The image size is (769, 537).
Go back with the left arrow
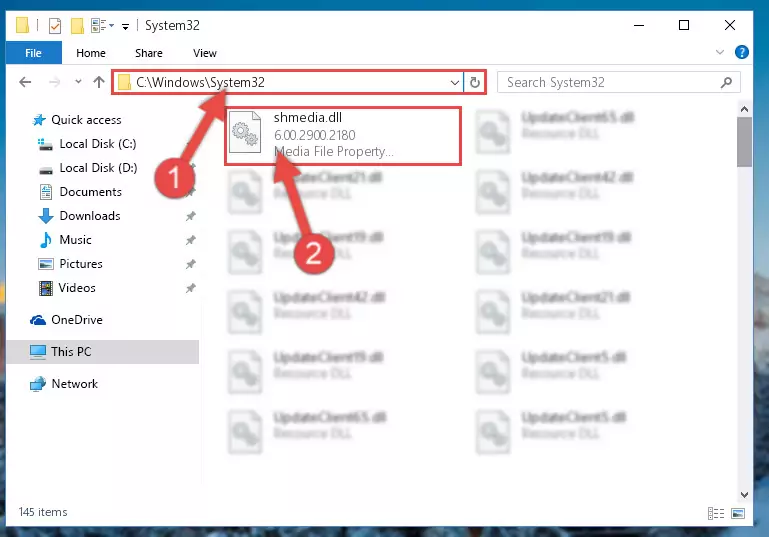tap(26, 82)
